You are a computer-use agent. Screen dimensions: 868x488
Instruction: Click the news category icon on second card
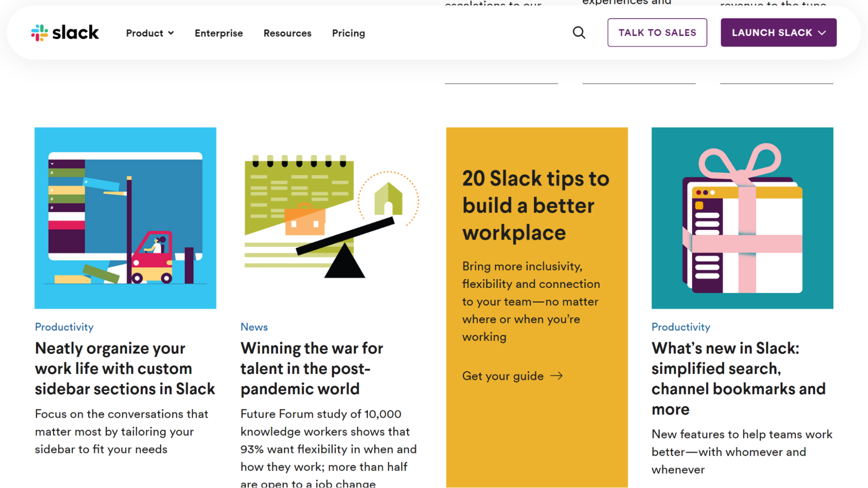click(253, 326)
